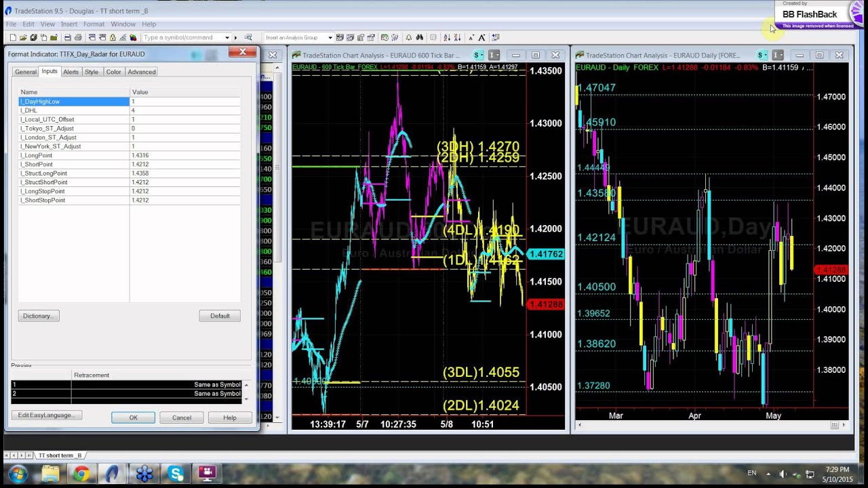868x488 pixels.
Task: Click the sort ascending A-Z icon
Action: click(x=447, y=37)
